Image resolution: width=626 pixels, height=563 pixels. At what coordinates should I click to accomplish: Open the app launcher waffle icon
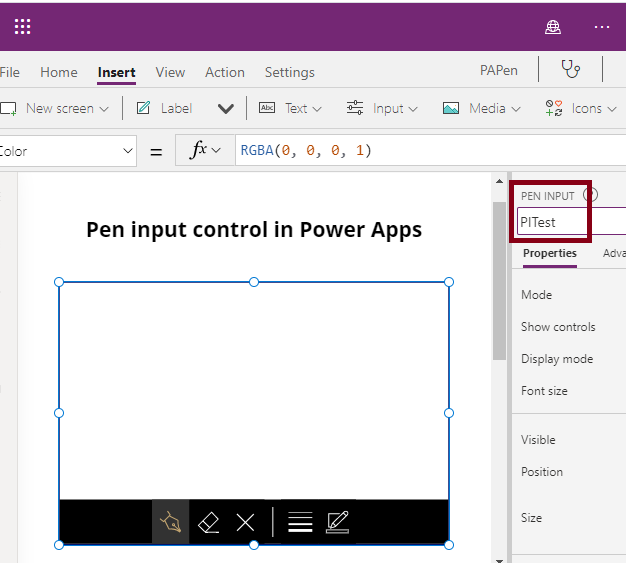22,26
